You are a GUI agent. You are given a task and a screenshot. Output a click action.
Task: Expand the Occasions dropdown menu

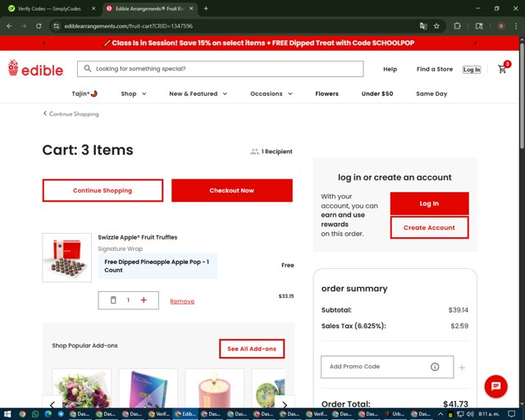272,94
